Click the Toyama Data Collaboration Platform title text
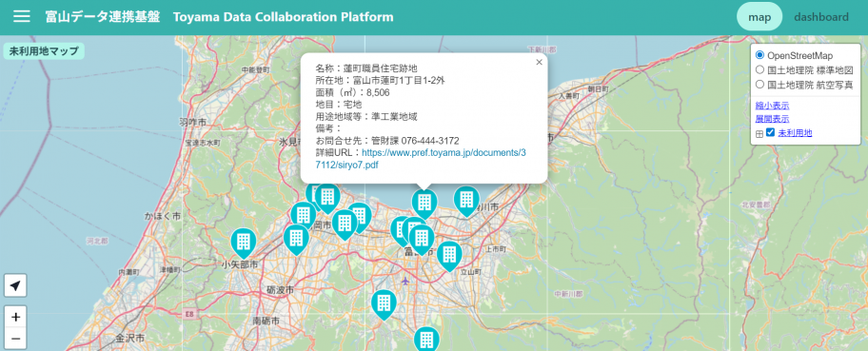This screenshot has width=868, height=351. click(x=284, y=17)
